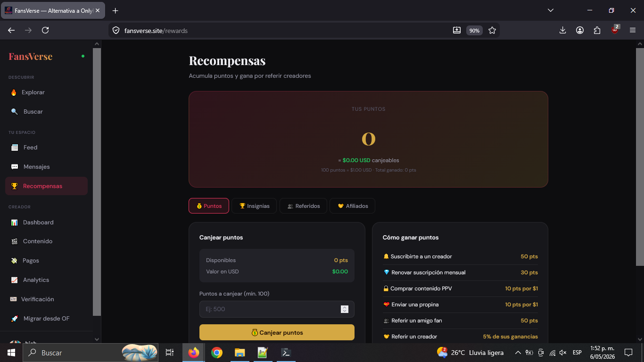
Task: Click the stepper arrows in the points field
Action: click(x=345, y=309)
